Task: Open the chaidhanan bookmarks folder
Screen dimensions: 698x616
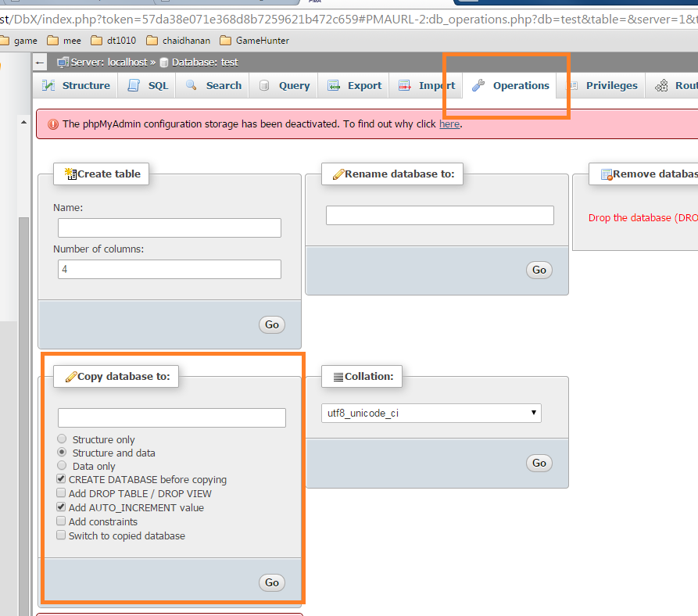Action: point(178,41)
